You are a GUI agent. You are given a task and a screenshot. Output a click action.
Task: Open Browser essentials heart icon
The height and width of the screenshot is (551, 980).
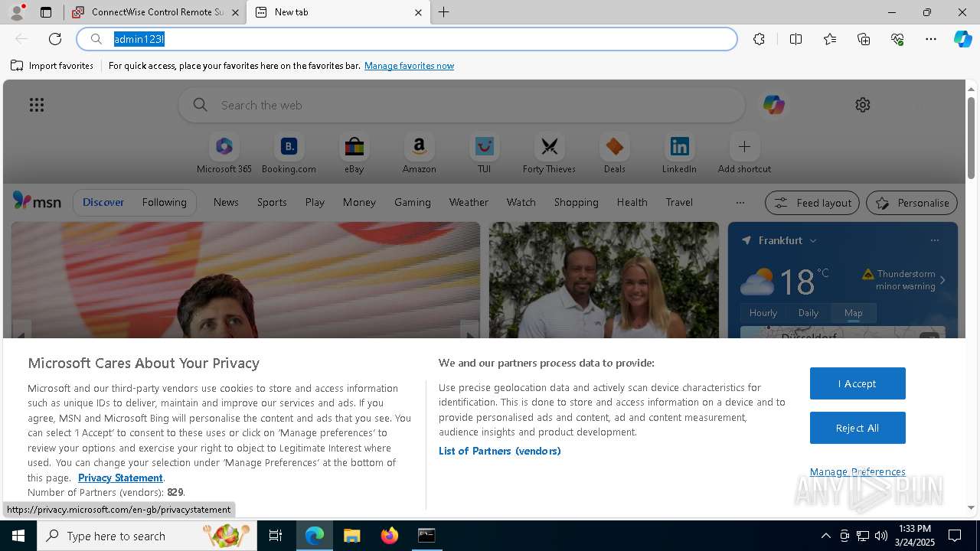click(897, 39)
